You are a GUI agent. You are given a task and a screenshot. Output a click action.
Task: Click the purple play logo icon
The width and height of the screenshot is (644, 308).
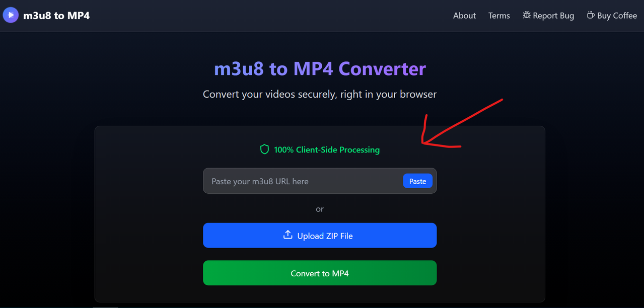pyautogui.click(x=11, y=15)
